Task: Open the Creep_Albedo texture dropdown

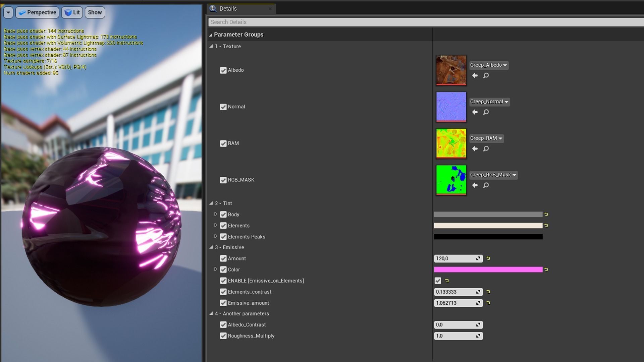Action: (x=488, y=65)
